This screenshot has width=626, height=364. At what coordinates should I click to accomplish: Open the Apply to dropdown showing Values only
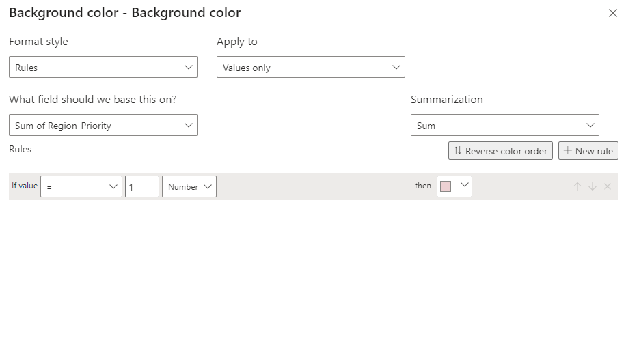(x=310, y=67)
